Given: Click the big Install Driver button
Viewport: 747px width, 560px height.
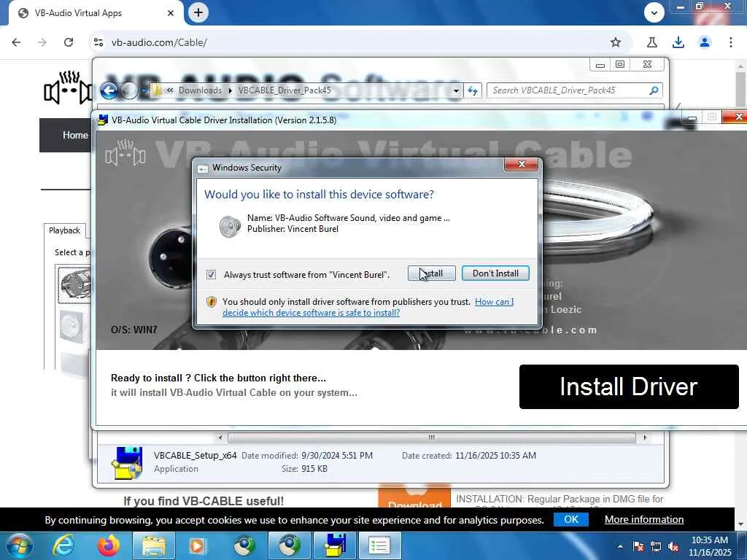Looking at the screenshot, I should [x=629, y=386].
